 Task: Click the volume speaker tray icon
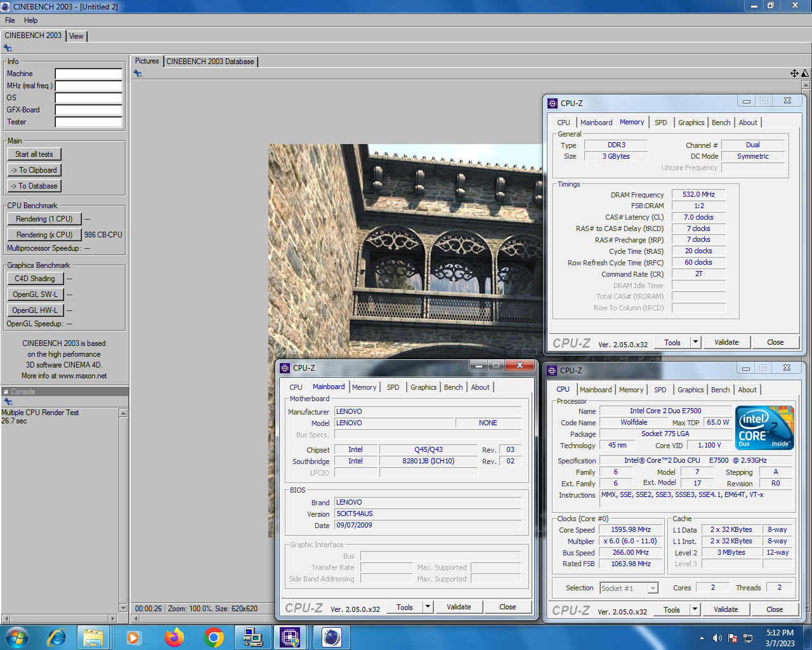point(717,638)
